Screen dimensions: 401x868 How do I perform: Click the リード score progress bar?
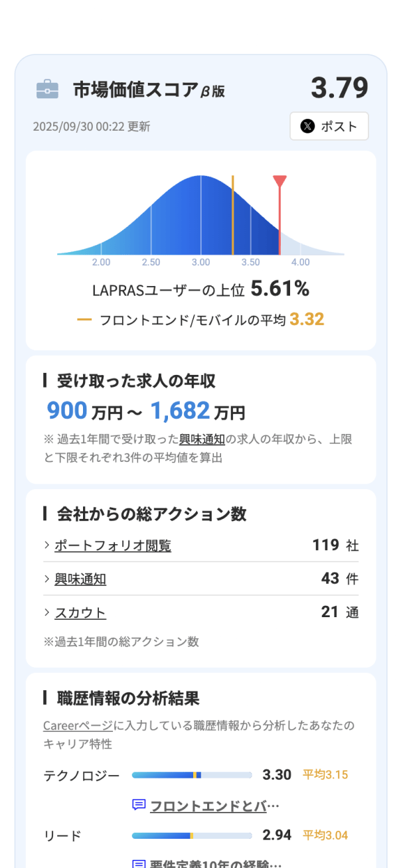(x=192, y=835)
